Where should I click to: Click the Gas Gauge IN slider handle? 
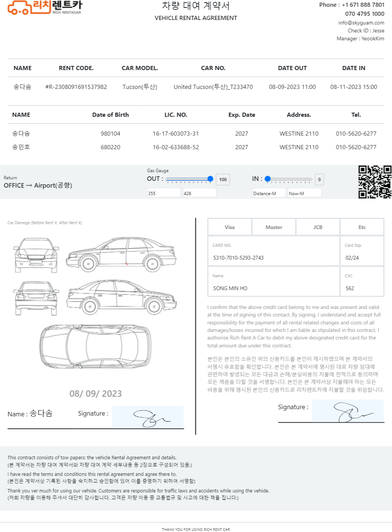coord(268,179)
